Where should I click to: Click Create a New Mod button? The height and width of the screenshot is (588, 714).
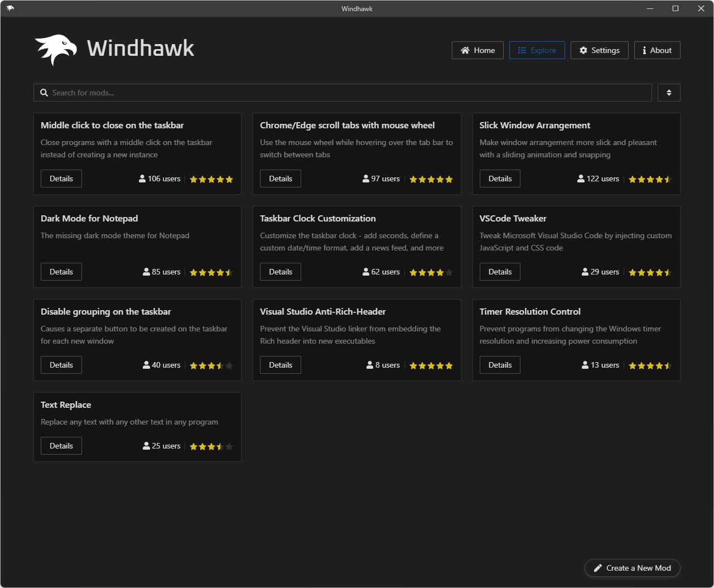[632, 568]
